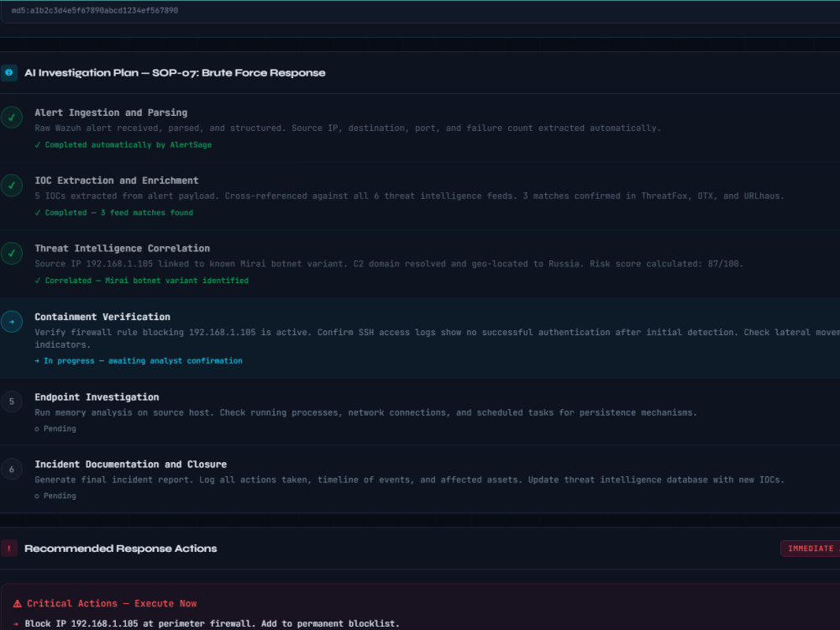Click green checkmark for Threat Intelligence Correlation
840x630 pixels.
[12, 254]
